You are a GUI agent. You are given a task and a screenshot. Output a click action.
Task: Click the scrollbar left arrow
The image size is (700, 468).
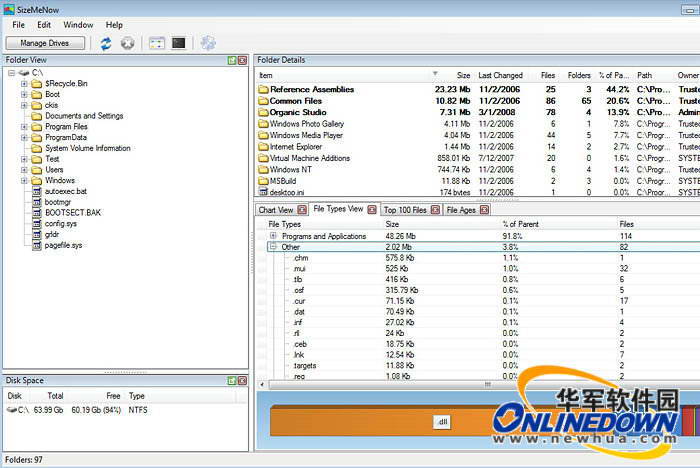coord(262,384)
